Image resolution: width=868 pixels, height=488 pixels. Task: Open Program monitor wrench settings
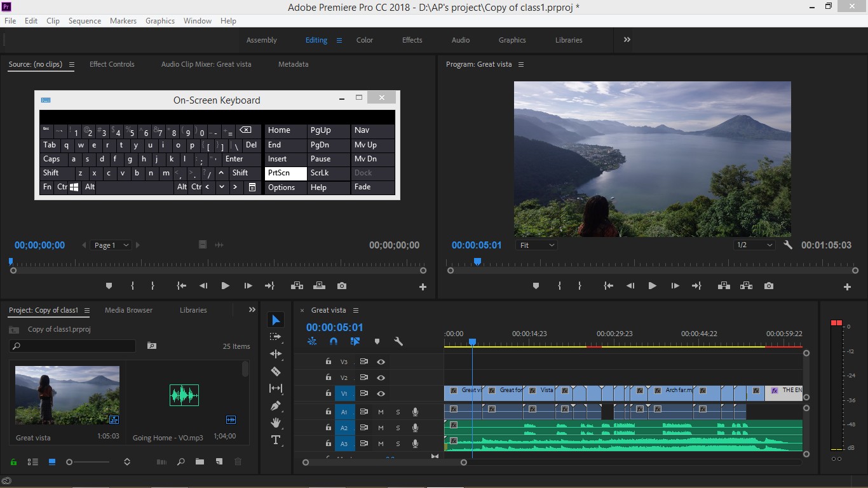pos(788,245)
